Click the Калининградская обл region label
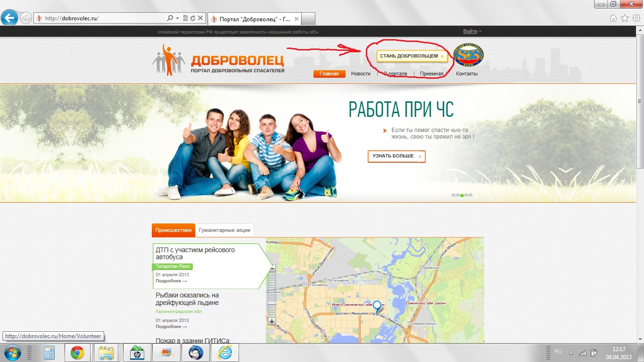The width and height of the screenshot is (644, 362). [x=179, y=312]
